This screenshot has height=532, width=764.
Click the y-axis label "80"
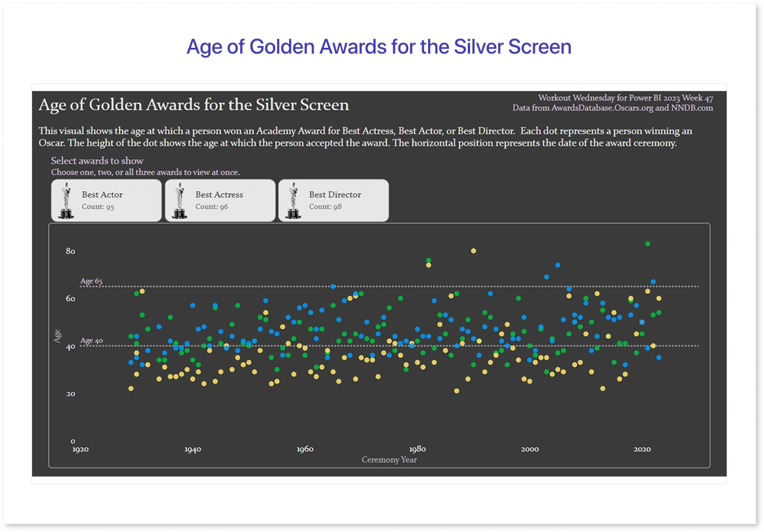pyautogui.click(x=71, y=251)
